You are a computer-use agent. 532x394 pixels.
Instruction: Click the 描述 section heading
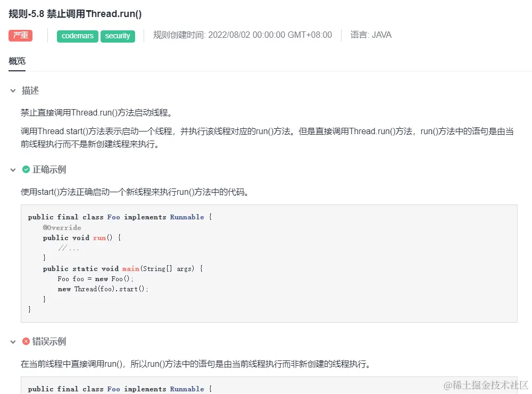click(x=30, y=91)
